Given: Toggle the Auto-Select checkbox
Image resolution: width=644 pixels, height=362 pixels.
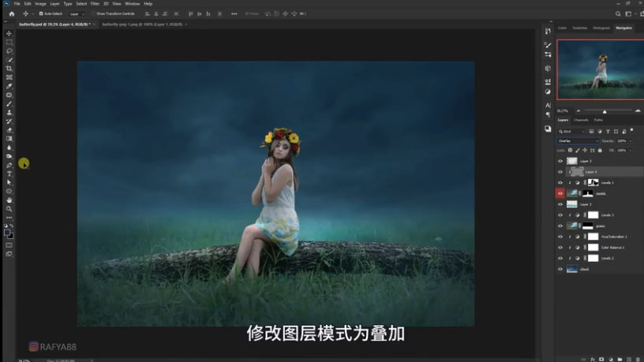Looking at the screenshot, I should [41, 13].
